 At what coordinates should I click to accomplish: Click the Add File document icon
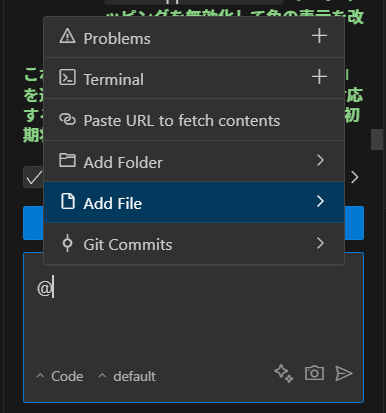point(68,201)
